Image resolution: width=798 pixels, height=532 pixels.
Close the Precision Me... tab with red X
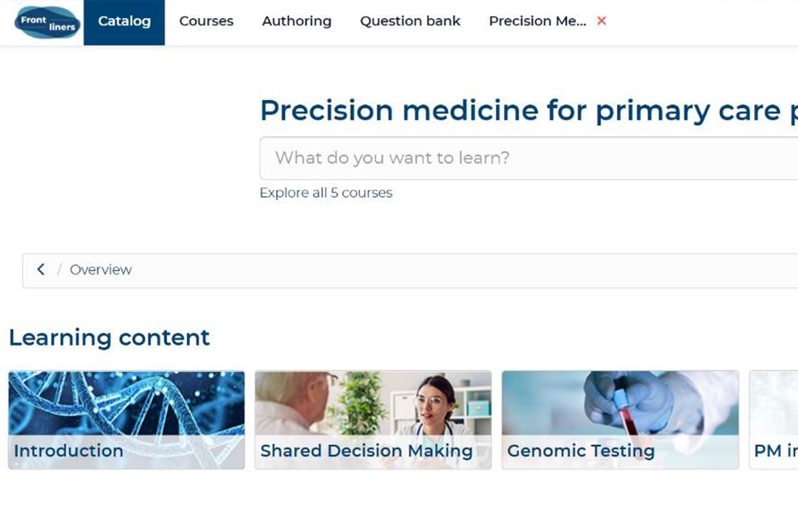pyautogui.click(x=601, y=21)
